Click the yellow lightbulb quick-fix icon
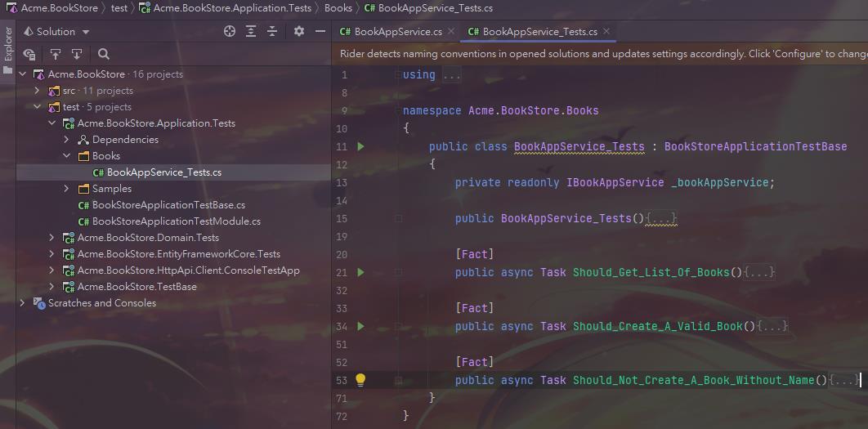Screen dimensions: 868x429 (x=360, y=380)
